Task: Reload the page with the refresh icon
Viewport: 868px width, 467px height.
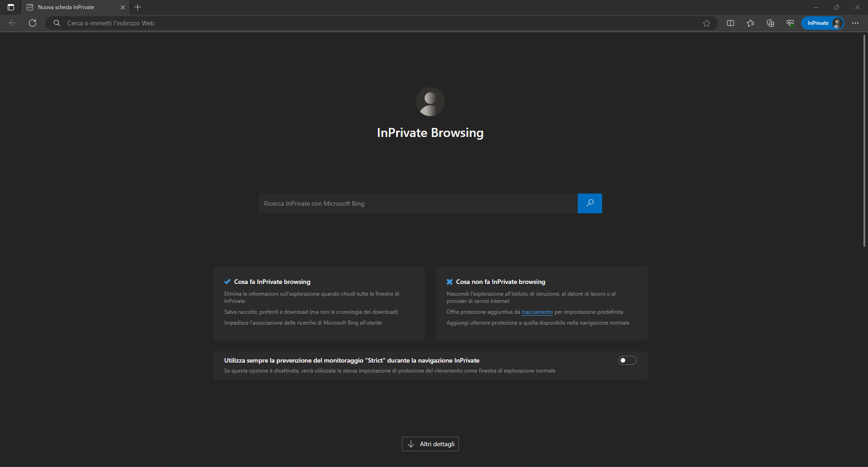Action: coord(33,23)
